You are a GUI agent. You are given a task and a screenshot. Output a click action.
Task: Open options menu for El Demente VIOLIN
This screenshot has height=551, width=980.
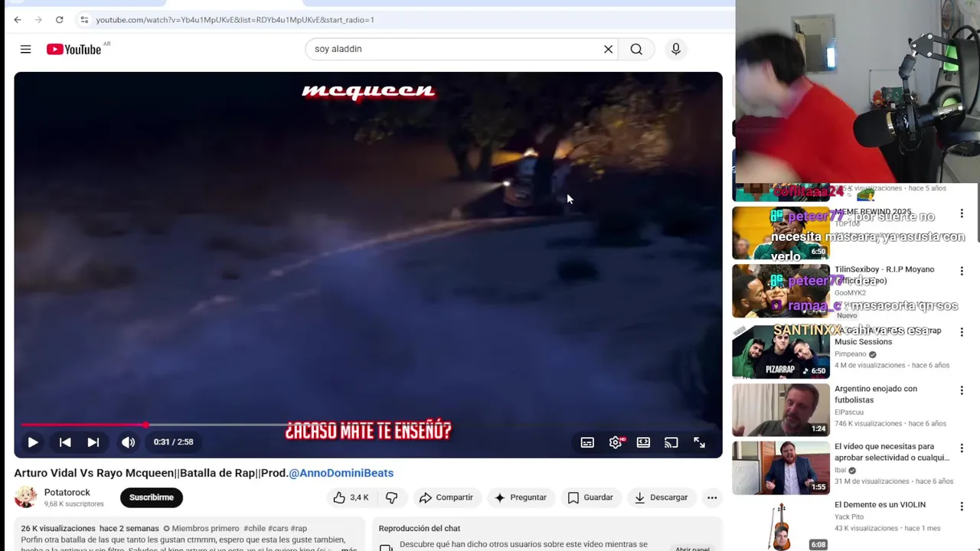[962, 507]
